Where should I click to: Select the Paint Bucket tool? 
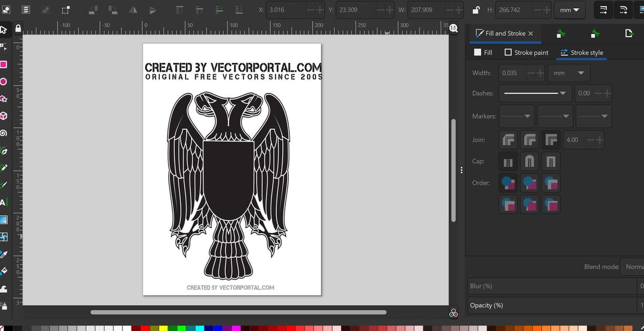(3, 271)
